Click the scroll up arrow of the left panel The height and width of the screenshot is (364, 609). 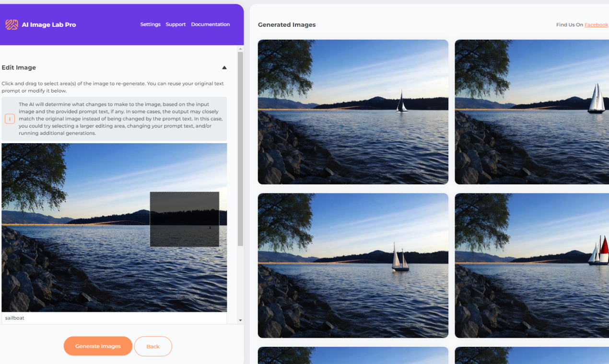point(240,49)
